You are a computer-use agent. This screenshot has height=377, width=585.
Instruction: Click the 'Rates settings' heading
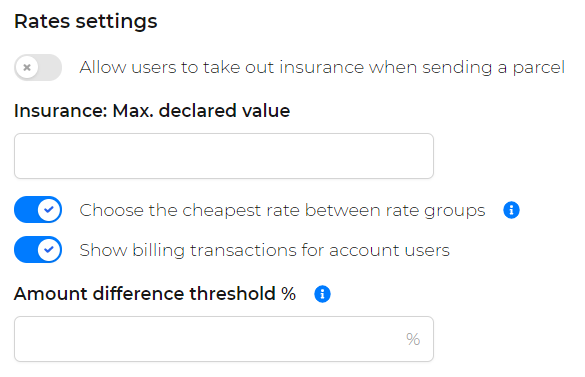pyautogui.click(x=86, y=22)
